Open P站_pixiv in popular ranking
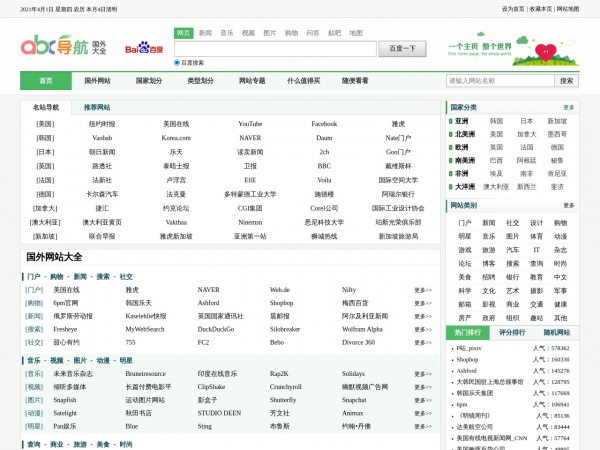The width and height of the screenshot is (600, 450). pos(469,348)
